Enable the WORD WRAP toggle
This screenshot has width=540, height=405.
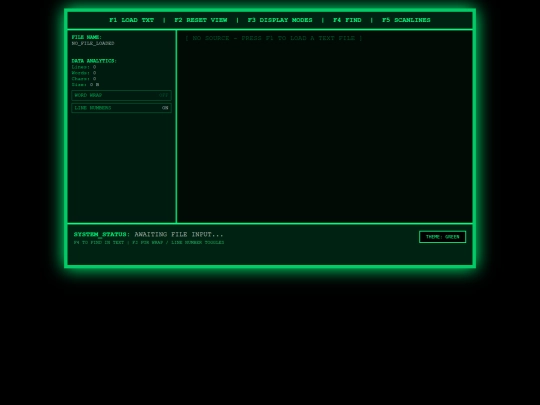(x=122, y=95)
